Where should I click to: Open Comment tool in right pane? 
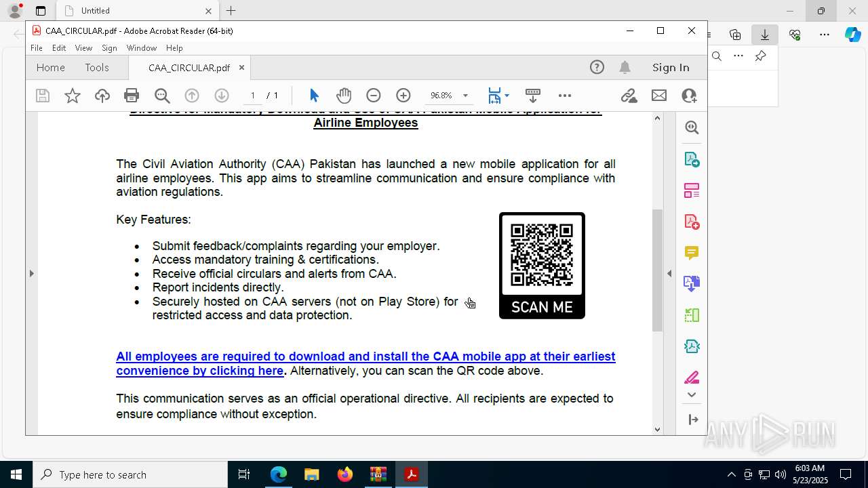(692, 253)
